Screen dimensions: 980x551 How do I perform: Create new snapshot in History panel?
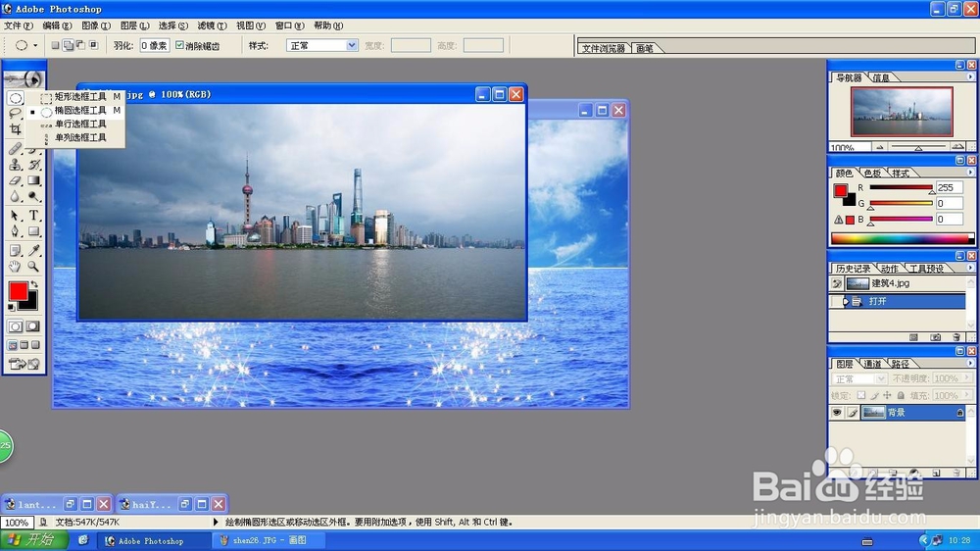click(935, 337)
